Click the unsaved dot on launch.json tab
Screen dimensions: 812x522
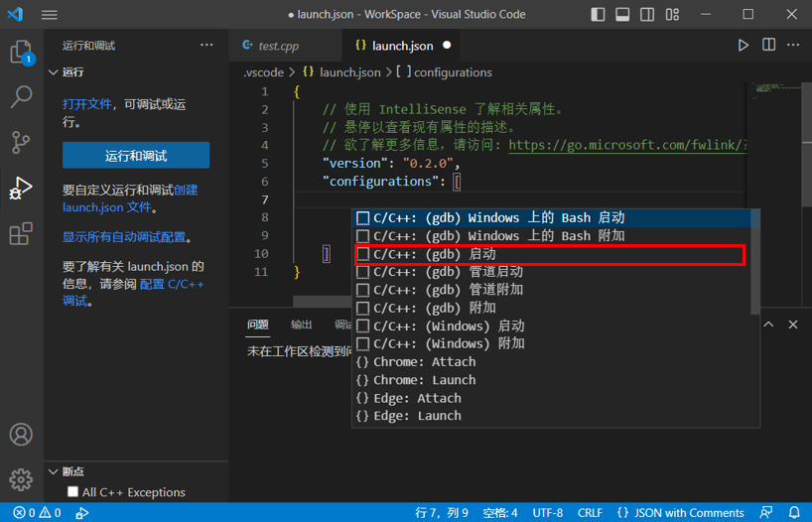447,45
